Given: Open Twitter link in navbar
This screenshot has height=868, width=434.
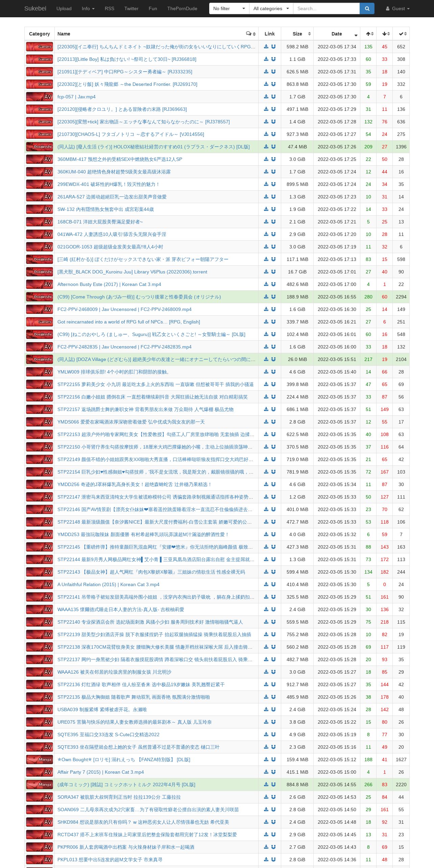Looking at the screenshot, I should 131,8.
